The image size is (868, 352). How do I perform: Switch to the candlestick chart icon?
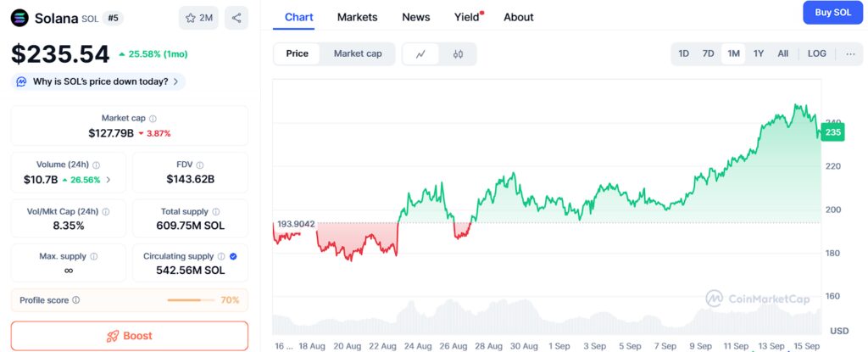(x=459, y=53)
